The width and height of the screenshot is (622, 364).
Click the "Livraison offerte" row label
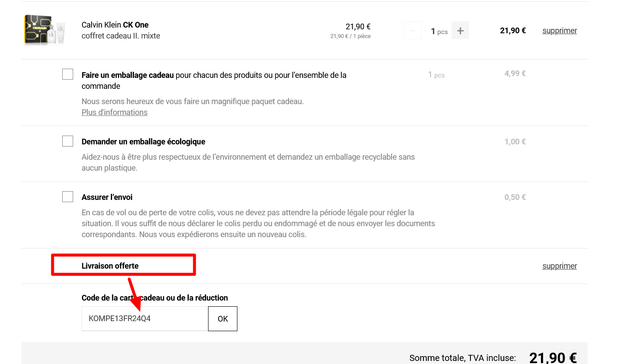coord(110,266)
